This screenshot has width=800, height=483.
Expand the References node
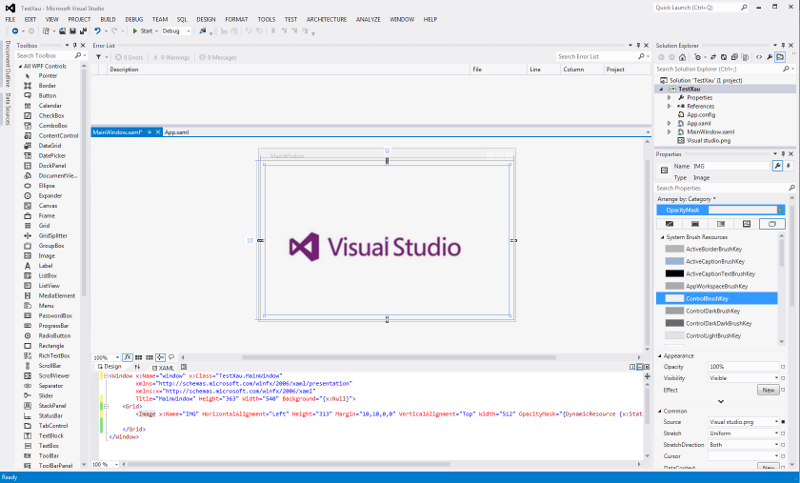coord(669,106)
